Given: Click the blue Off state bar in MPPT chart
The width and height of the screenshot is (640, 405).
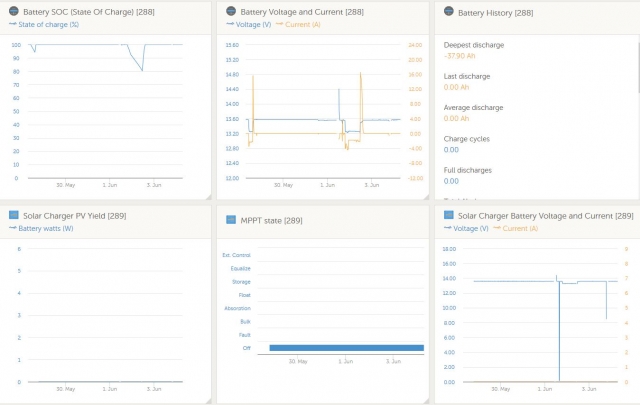Looking at the screenshot, I should (347, 348).
